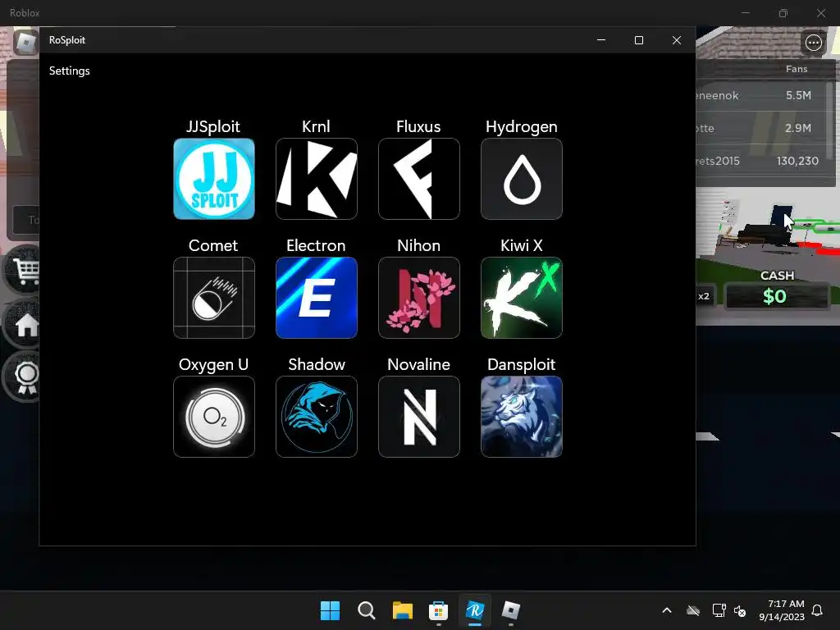Open the Roblox game award badge button

tap(22, 376)
